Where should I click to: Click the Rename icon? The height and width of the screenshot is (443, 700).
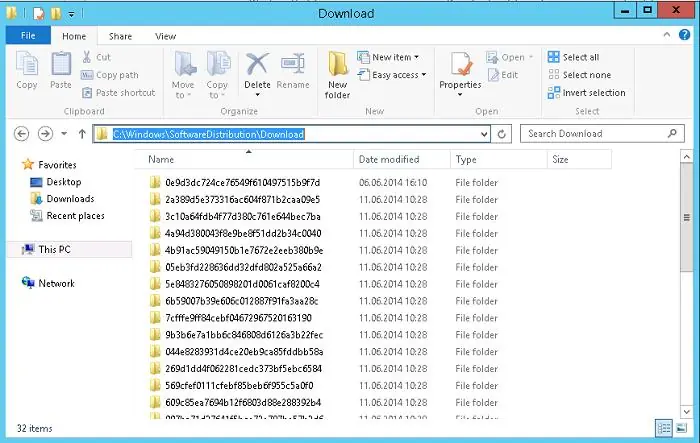click(293, 64)
